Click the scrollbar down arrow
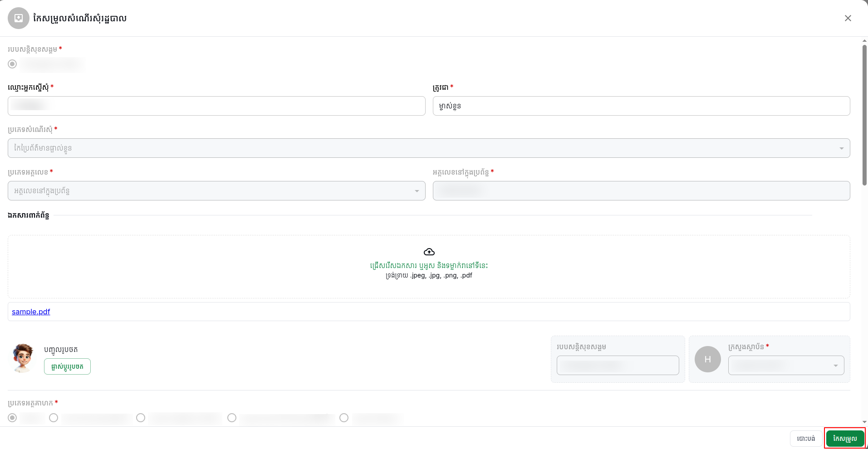 click(865, 422)
